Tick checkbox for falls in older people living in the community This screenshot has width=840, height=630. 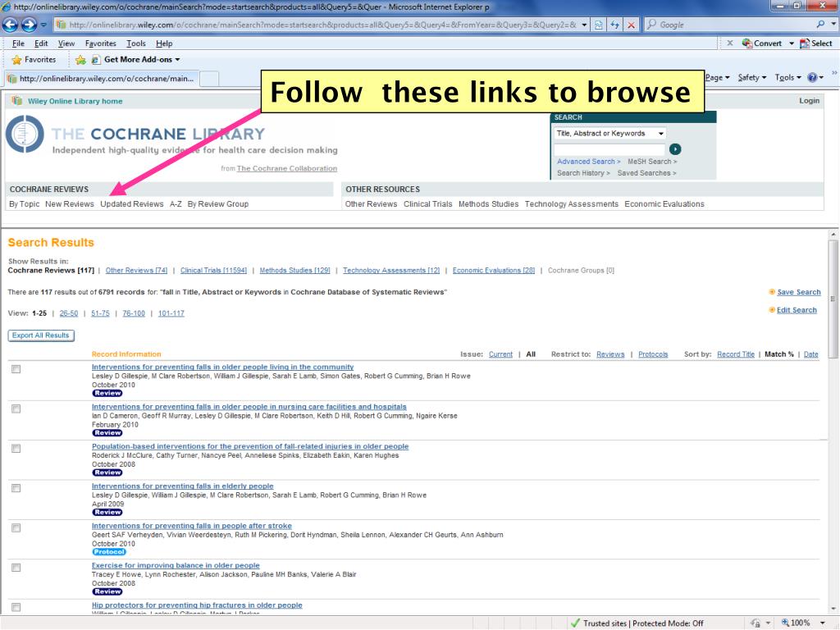[x=16, y=369]
